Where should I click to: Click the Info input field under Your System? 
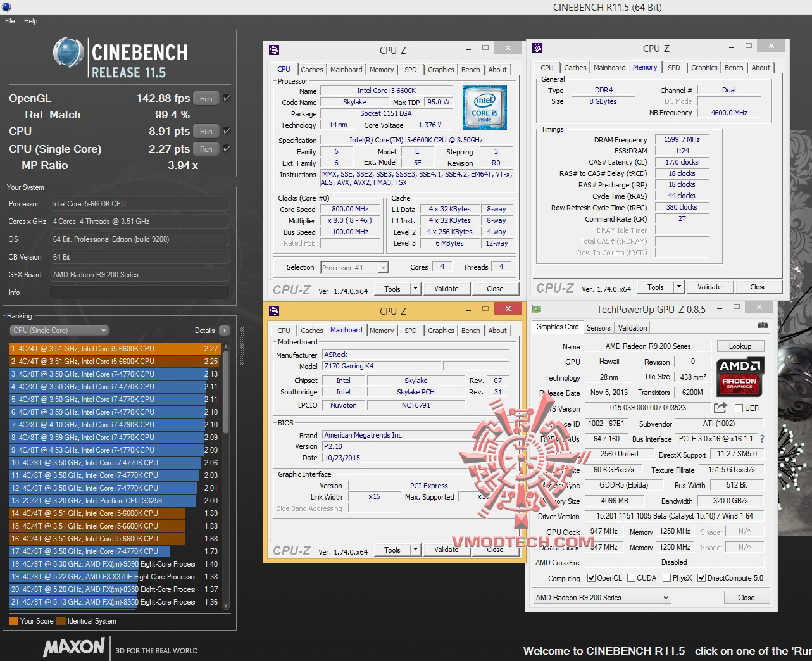[x=139, y=293]
